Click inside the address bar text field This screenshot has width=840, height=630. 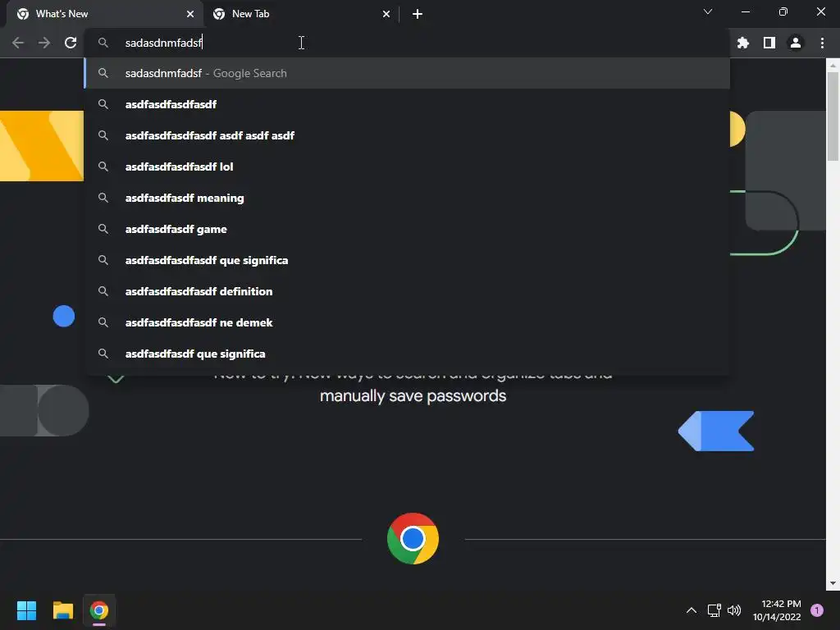pyautogui.click(x=407, y=43)
